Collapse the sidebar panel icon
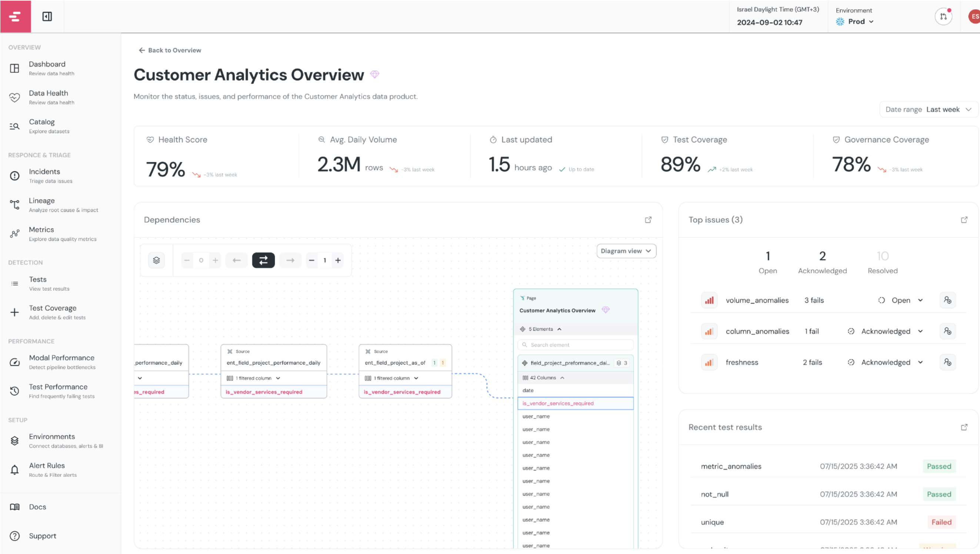This screenshot has height=554, width=980. point(47,16)
